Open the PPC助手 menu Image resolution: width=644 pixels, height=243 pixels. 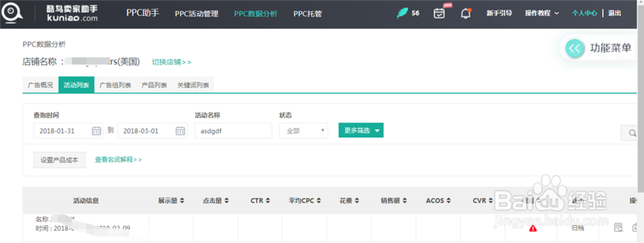(x=142, y=13)
